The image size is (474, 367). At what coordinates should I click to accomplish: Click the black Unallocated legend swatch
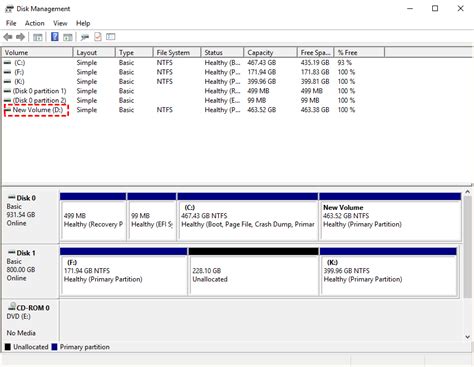(8, 347)
